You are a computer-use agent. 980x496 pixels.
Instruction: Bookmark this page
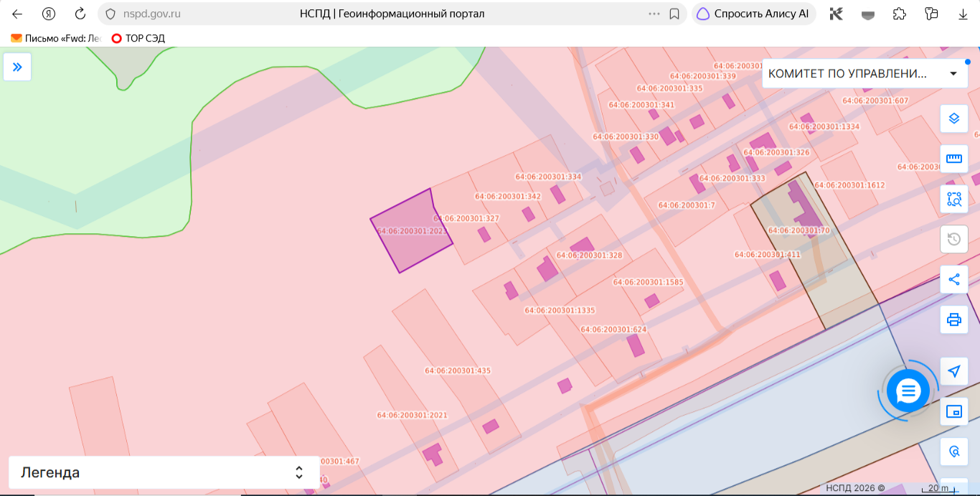(x=674, y=14)
